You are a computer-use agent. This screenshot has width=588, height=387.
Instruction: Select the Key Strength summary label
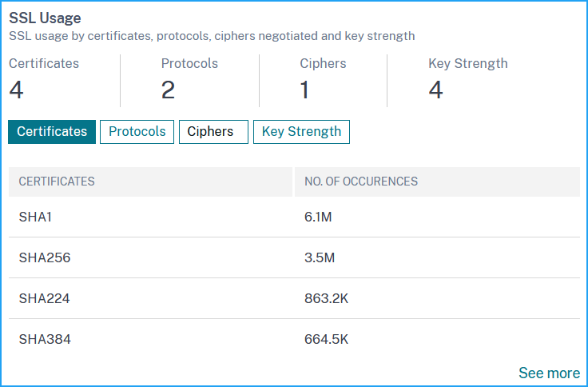tap(468, 63)
